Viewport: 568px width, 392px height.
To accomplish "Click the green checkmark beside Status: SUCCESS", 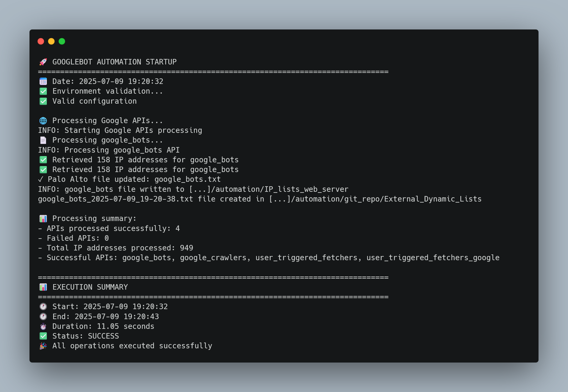I will pos(43,336).
